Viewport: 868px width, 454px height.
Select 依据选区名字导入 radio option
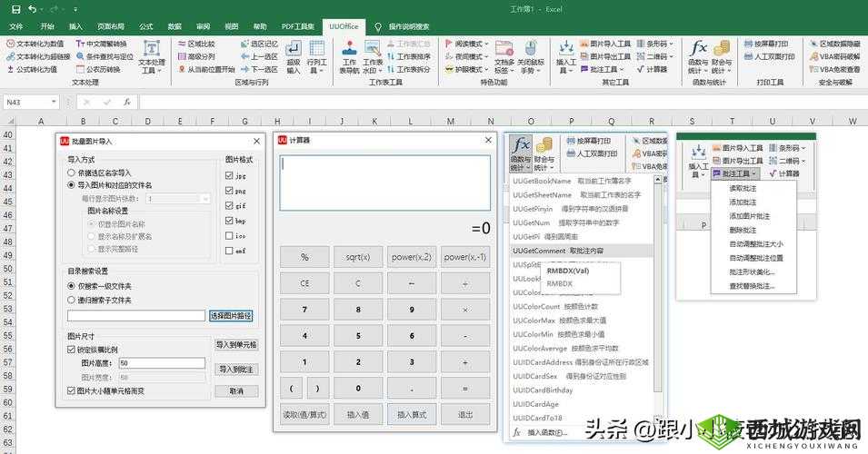point(71,173)
